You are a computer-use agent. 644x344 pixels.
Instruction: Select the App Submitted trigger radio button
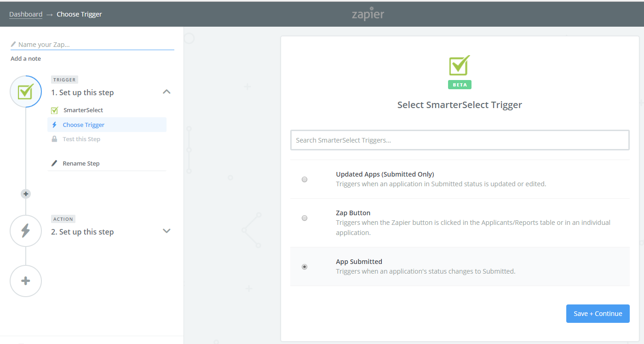[304, 267]
